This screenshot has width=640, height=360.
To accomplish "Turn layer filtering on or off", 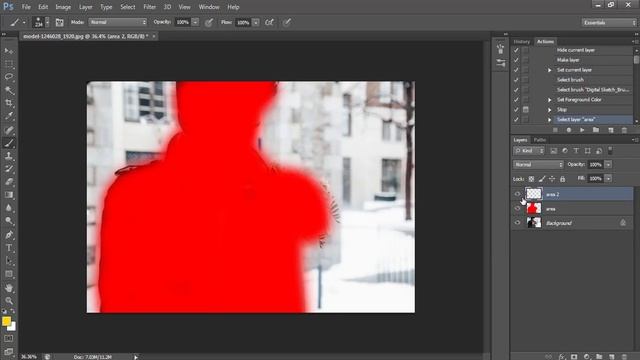I will [x=610, y=151].
